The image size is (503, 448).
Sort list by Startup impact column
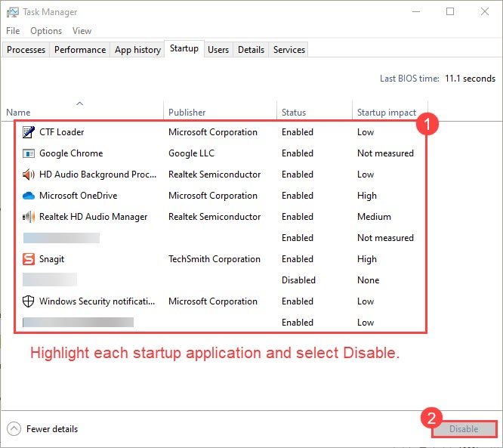pos(386,113)
